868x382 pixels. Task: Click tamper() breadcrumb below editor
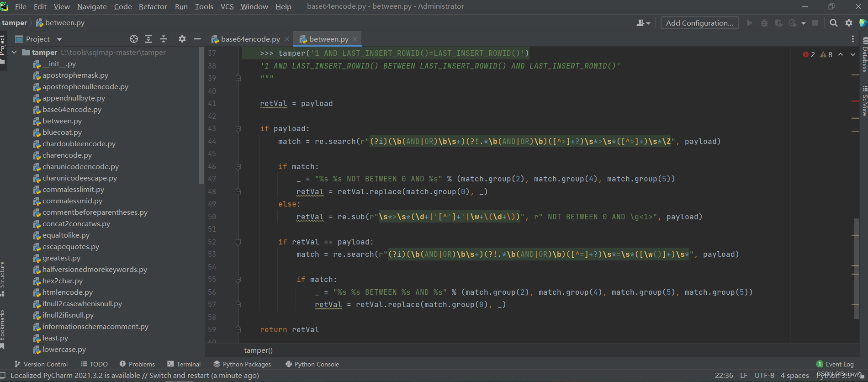point(258,350)
